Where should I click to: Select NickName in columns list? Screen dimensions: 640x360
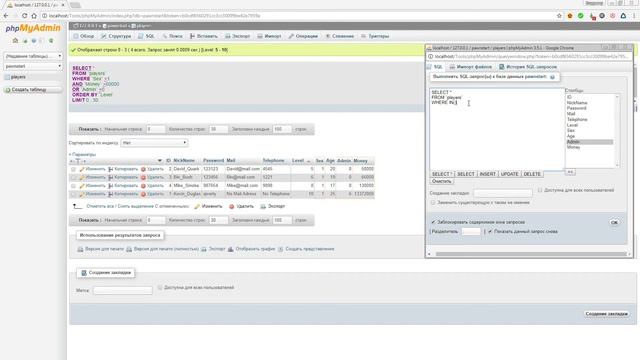click(589, 103)
